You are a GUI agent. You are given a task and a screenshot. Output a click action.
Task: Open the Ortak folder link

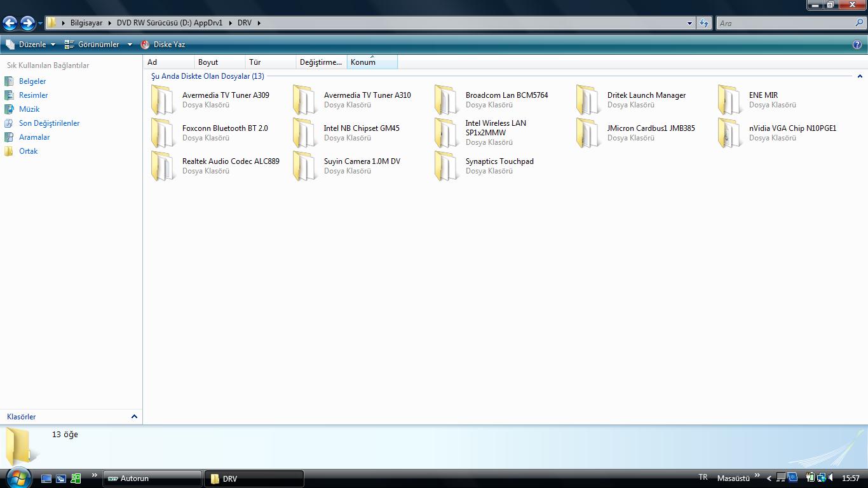point(29,151)
